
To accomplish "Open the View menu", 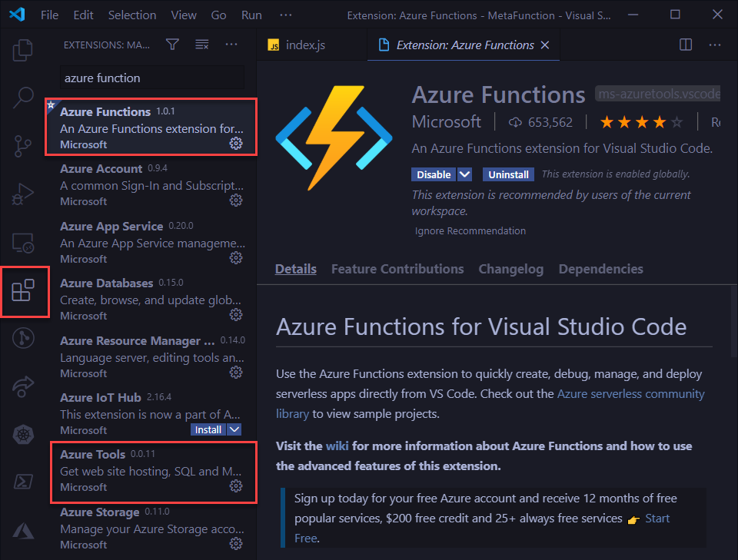I will [184, 15].
